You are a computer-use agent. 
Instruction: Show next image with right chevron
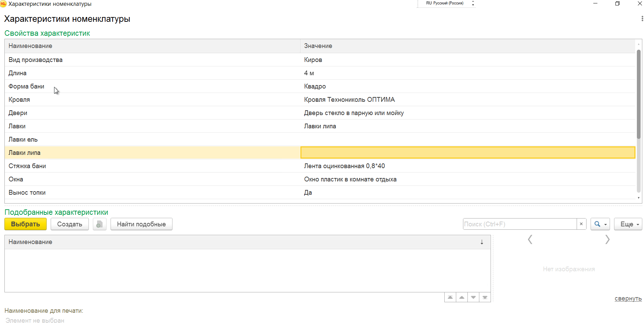[x=607, y=240]
